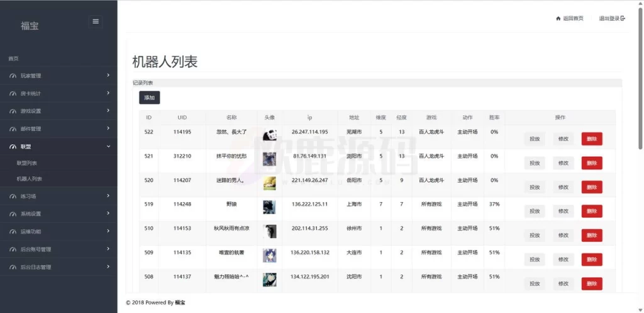Expand the 邮件管理 chevron arrow
This screenshot has width=644, height=313.
[108, 128]
